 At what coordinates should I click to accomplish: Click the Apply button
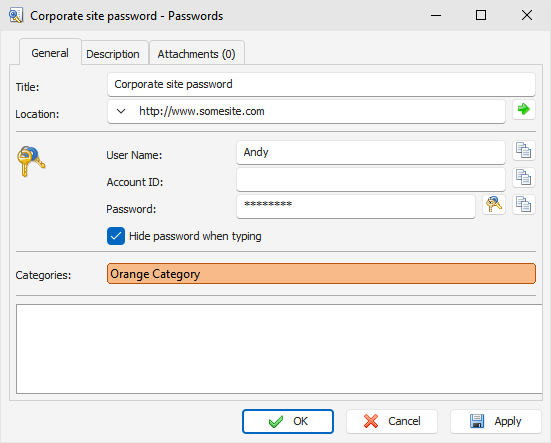click(x=496, y=421)
